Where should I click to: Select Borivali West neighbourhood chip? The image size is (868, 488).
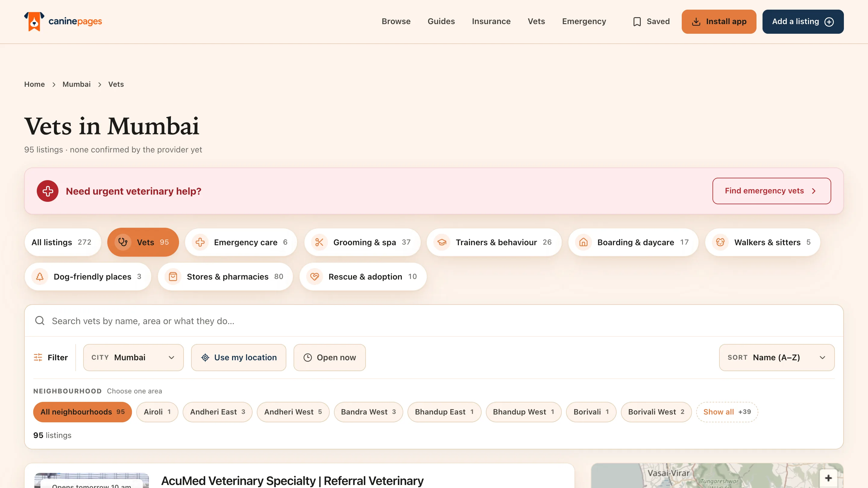[656, 412]
